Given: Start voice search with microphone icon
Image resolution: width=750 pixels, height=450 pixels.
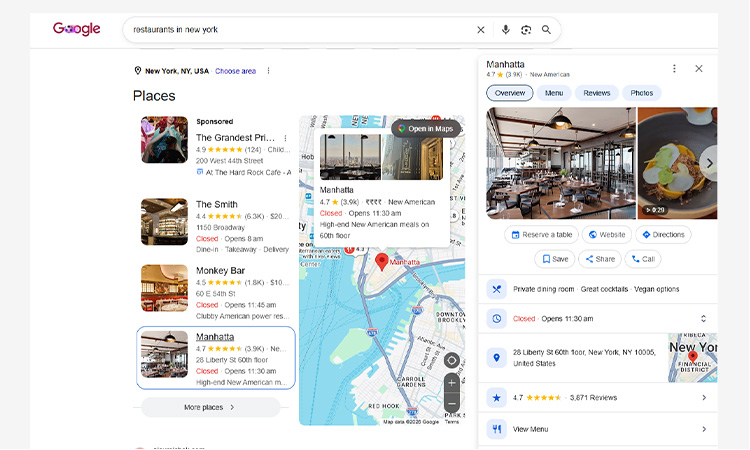Looking at the screenshot, I should click(x=505, y=30).
